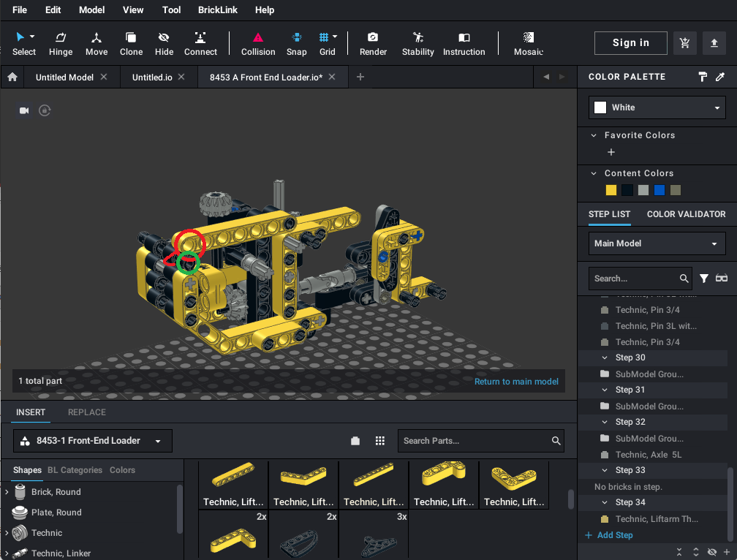Expand all steps icon at panel bottom

[696, 551]
